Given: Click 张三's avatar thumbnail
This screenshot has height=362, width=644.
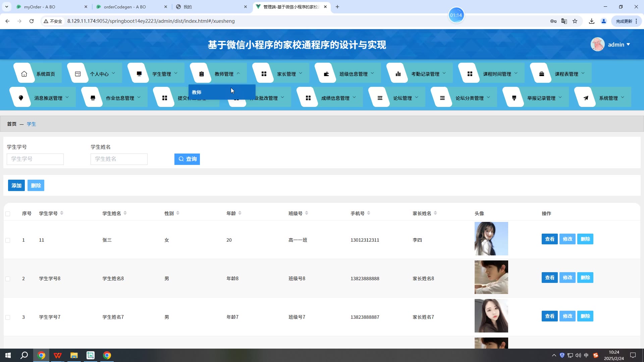Looking at the screenshot, I should coord(491,239).
